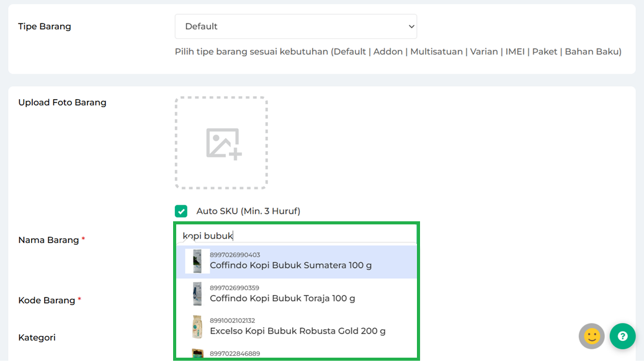
Task: Click the Auto SKU (Min. 3 Huruf) label
Action: point(248,211)
